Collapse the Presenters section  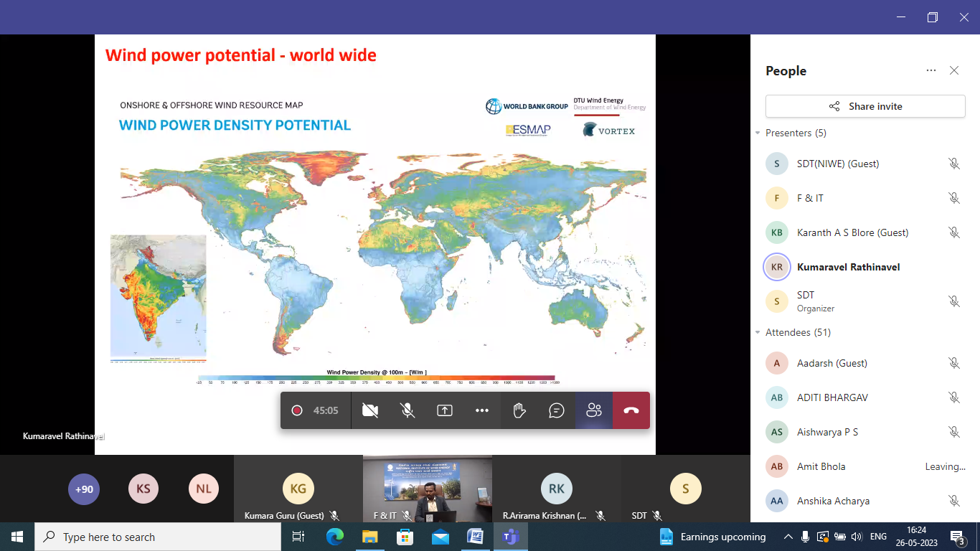pyautogui.click(x=758, y=133)
